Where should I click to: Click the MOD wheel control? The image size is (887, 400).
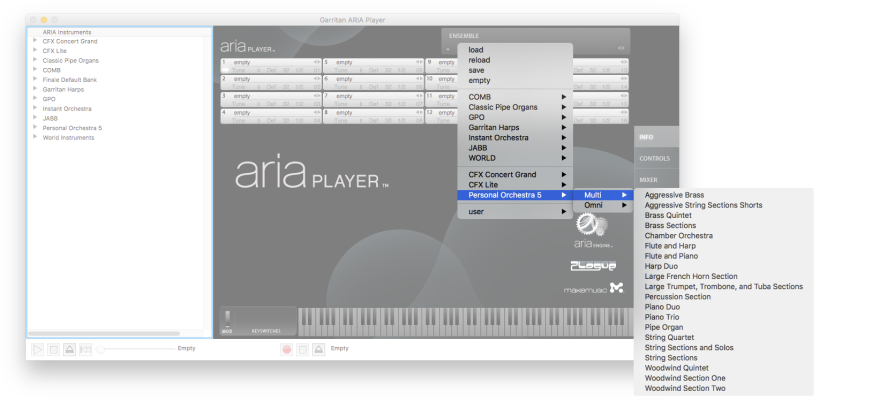(227, 319)
